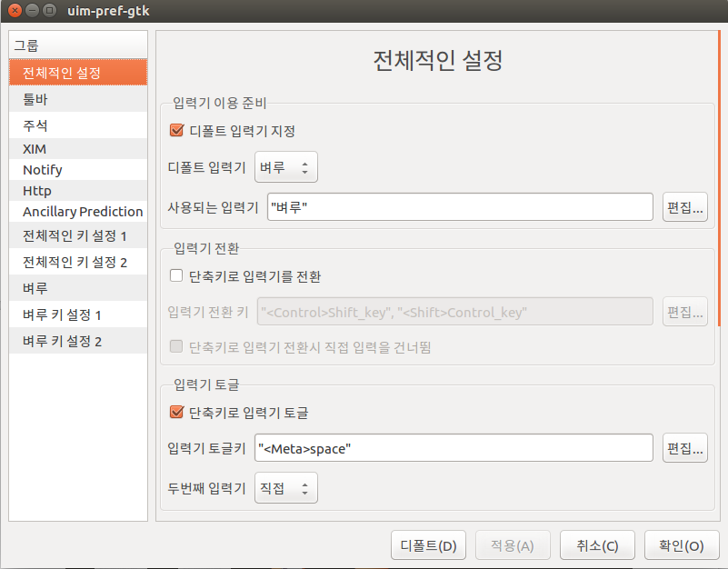Select 벼루 group in list
The width and height of the screenshot is (728, 569).
78,288
